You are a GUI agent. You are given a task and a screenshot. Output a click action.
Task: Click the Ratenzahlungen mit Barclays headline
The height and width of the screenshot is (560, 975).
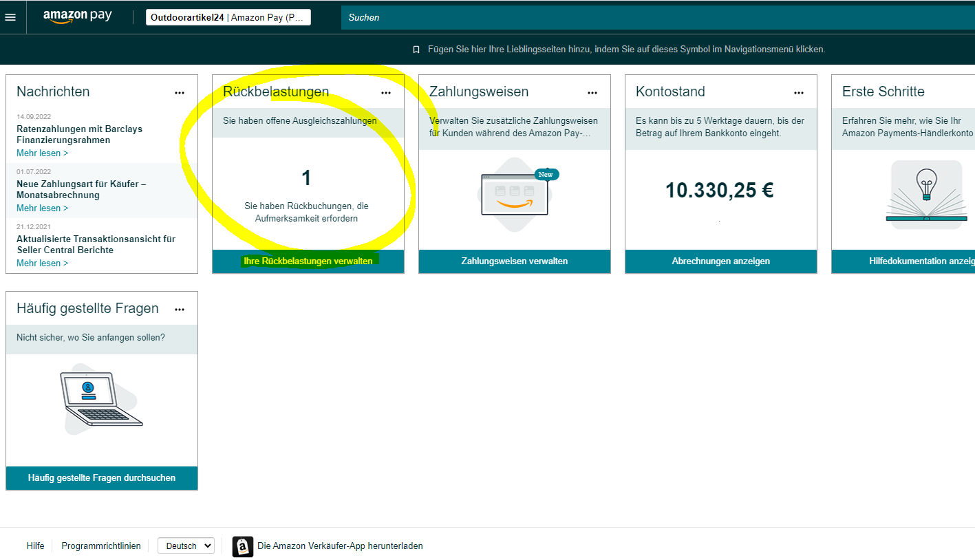pos(80,134)
